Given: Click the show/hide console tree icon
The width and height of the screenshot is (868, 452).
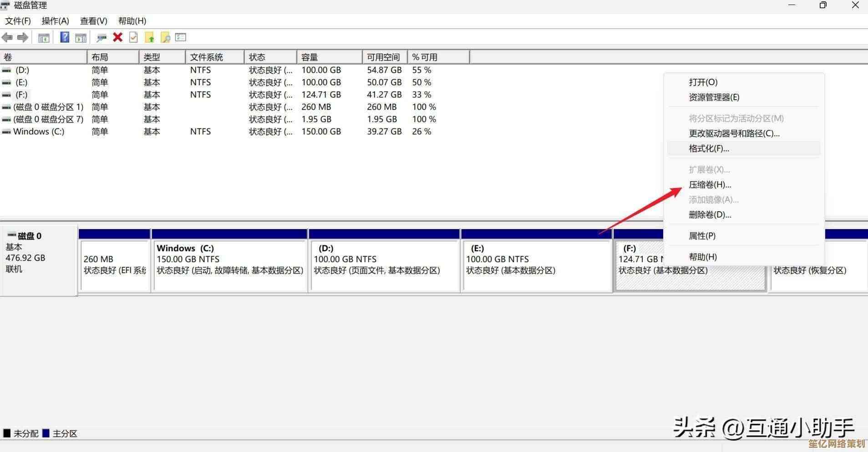Looking at the screenshot, I should 44,38.
